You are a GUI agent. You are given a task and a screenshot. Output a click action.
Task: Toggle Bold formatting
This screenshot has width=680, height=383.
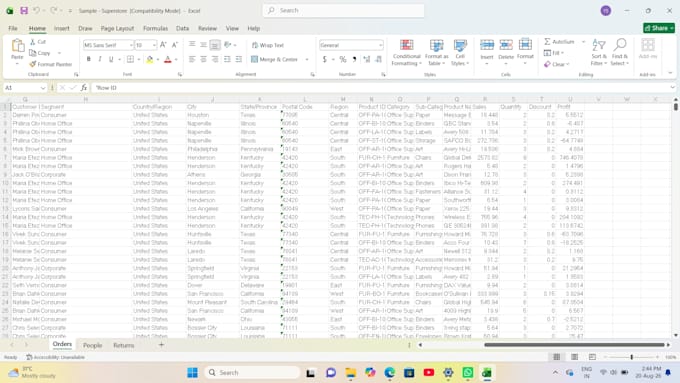88,59
